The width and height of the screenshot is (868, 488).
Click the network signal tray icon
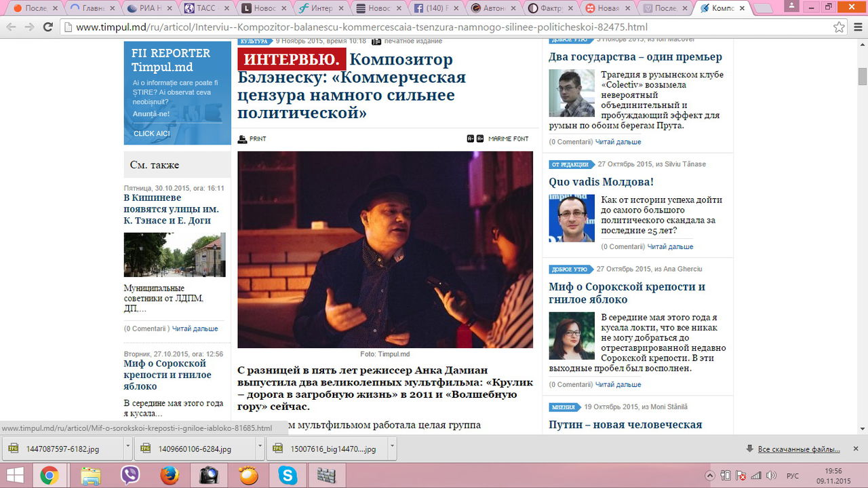click(x=755, y=475)
